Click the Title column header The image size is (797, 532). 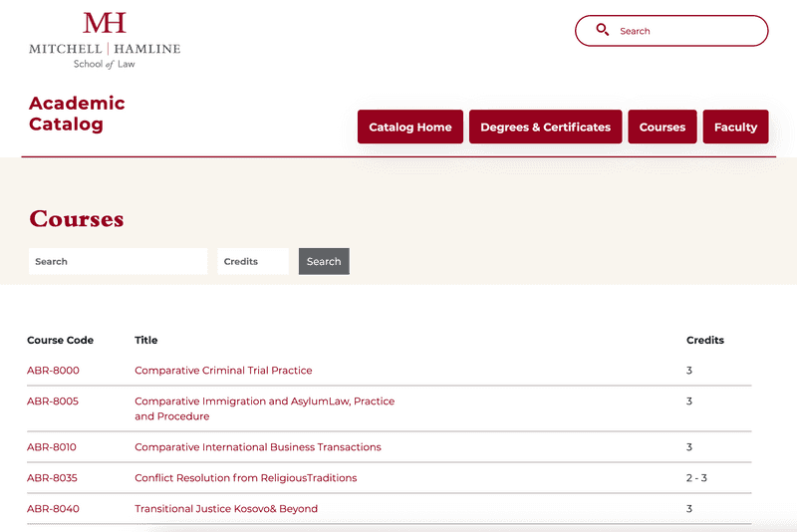pyautogui.click(x=145, y=340)
